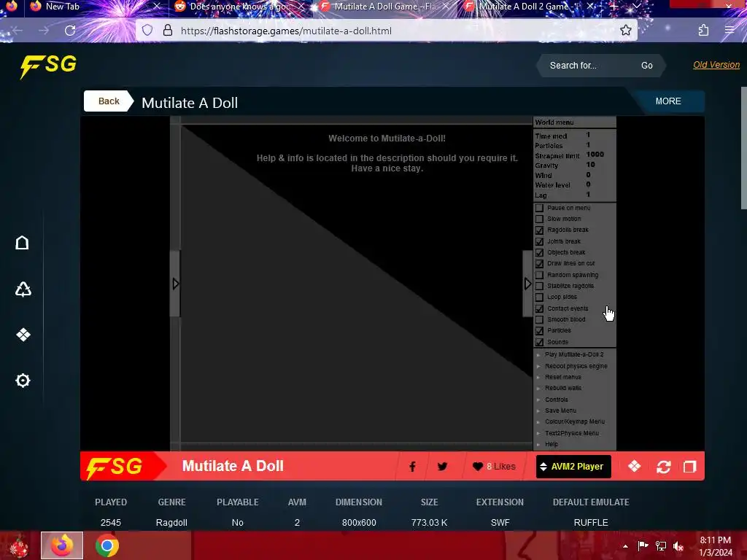The width and height of the screenshot is (747, 560).
Task: Open the game fullscreen with the window icon
Action: pos(689,467)
